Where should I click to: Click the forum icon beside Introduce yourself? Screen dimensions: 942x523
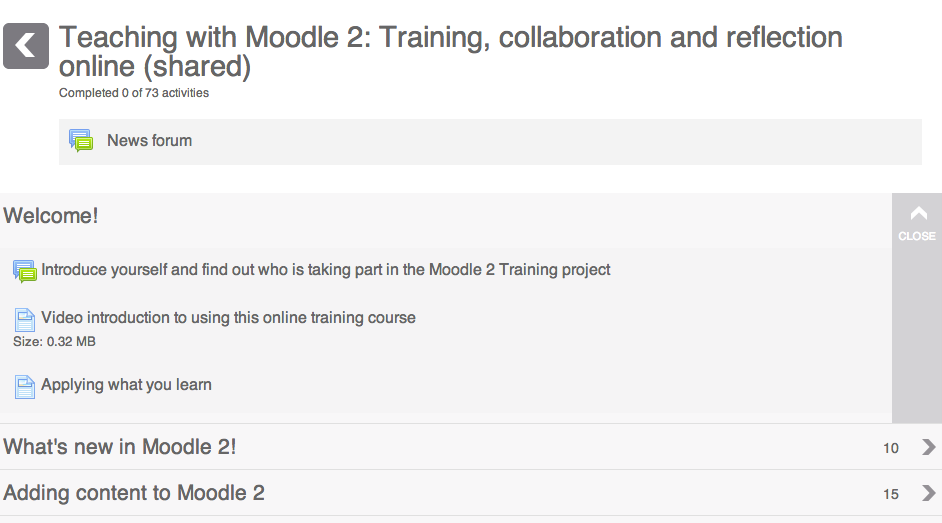pos(25,271)
